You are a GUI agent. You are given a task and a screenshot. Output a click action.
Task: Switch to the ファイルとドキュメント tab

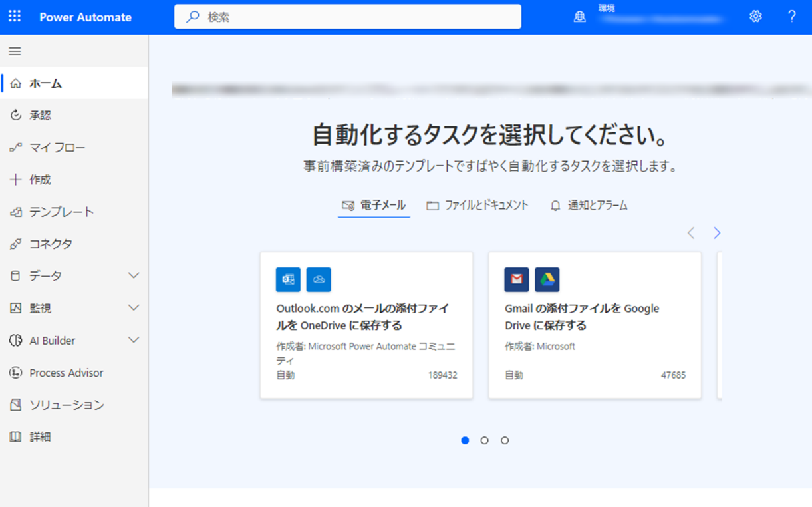[477, 206]
